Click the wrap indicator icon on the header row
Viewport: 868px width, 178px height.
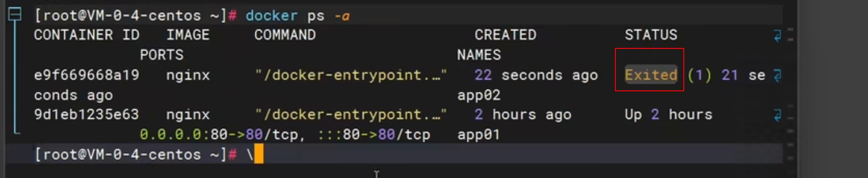click(778, 35)
